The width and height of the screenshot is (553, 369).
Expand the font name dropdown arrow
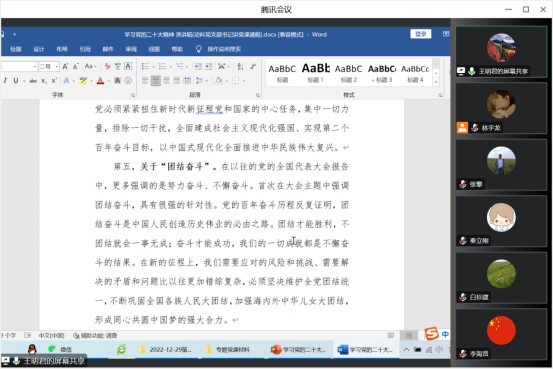click(x=35, y=66)
